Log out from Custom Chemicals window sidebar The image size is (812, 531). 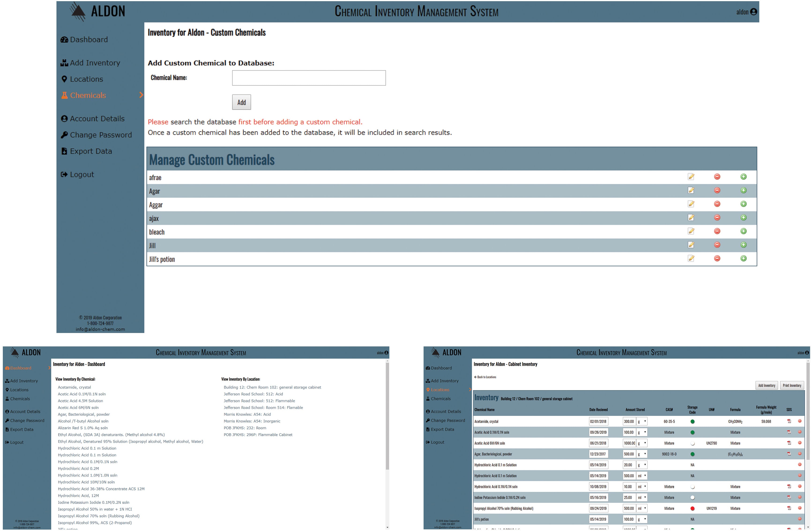(78, 174)
